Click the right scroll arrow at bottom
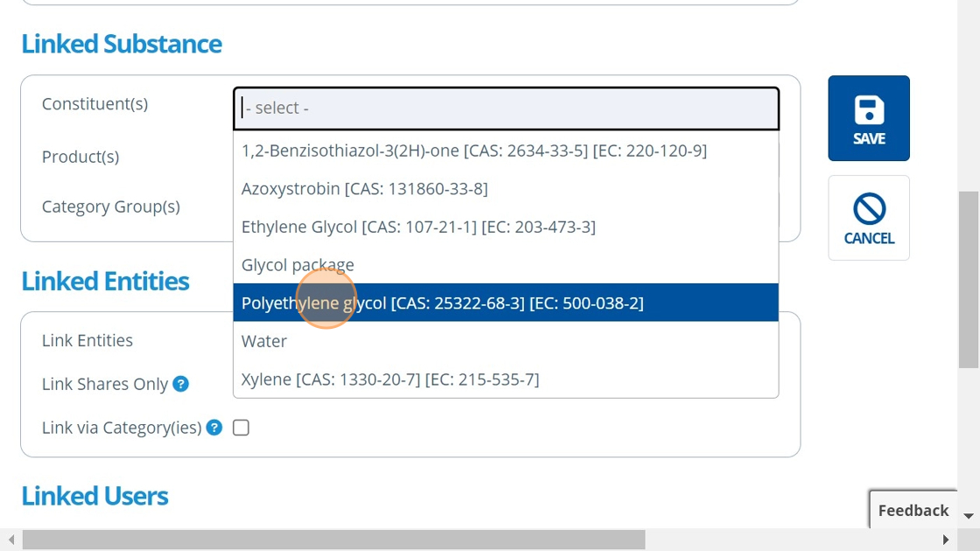Viewport: 980px width, 551px height. 945,540
